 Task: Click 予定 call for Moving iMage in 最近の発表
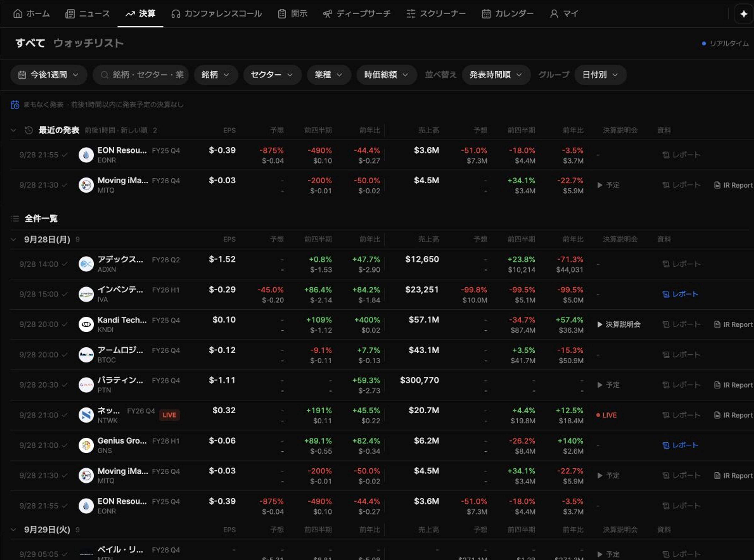[608, 185]
